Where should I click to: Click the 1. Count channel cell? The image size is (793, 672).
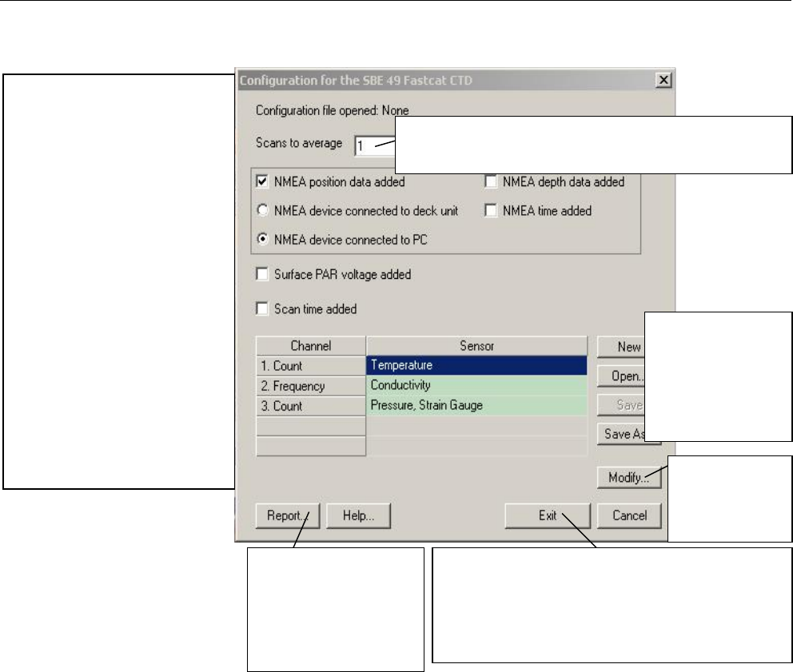point(310,366)
